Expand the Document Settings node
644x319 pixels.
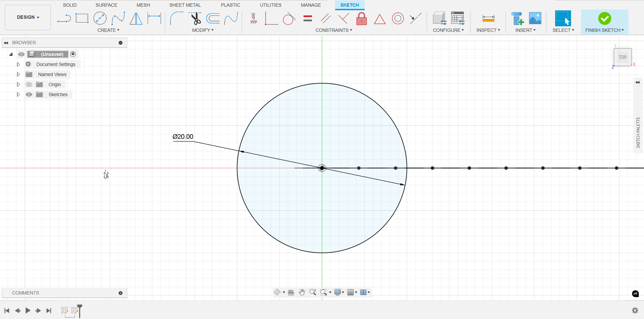tap(18, 64)
